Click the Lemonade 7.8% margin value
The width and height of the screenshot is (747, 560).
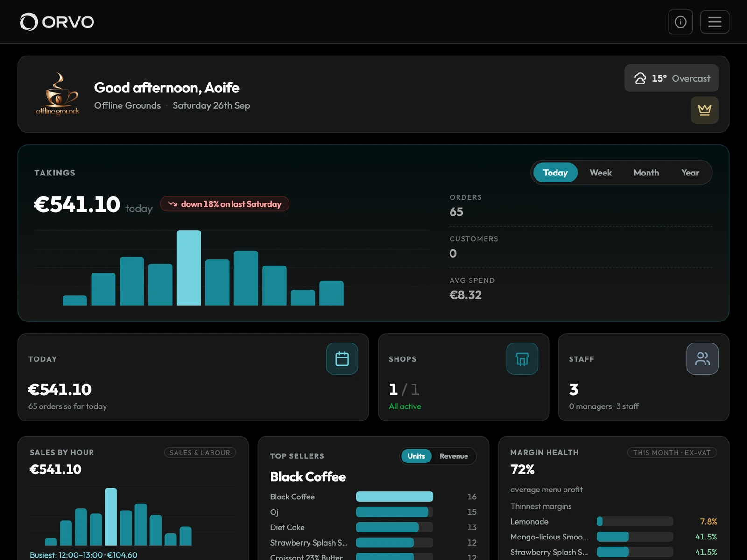708,521
